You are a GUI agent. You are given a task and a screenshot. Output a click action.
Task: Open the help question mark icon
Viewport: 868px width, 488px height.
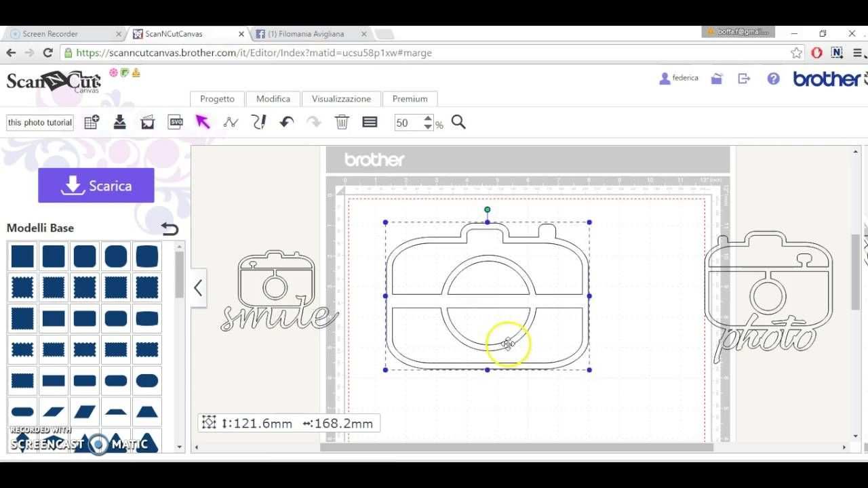point(773,79)
